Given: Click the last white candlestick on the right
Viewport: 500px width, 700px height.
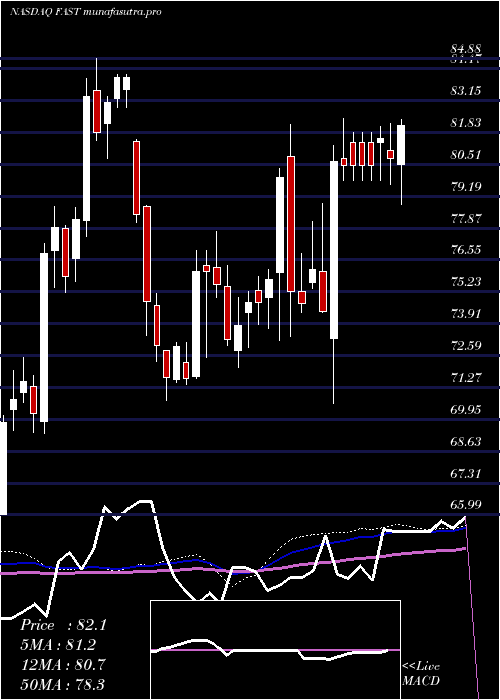Looking at the screenshot, I should click(x=401, y=162).
